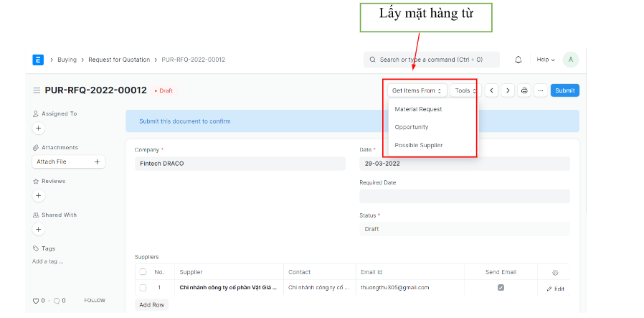Select Material Request from the menu
The image size is (644, 318).
tap(418, 109)
